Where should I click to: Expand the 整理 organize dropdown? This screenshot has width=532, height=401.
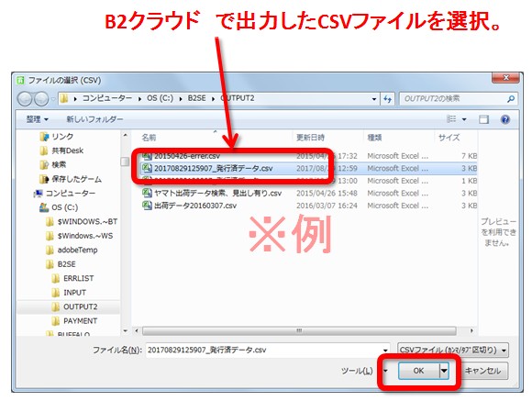[38, 119]
